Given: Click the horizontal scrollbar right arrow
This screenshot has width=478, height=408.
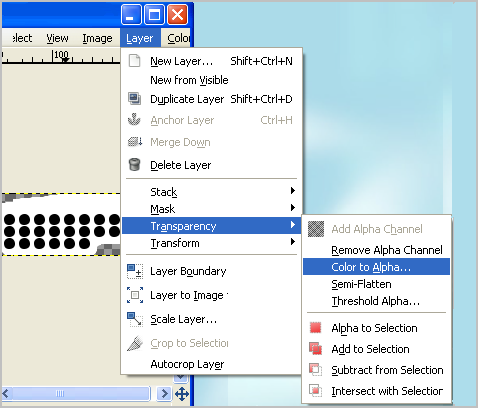Looking at the screenshot, I should pos(164,394).
